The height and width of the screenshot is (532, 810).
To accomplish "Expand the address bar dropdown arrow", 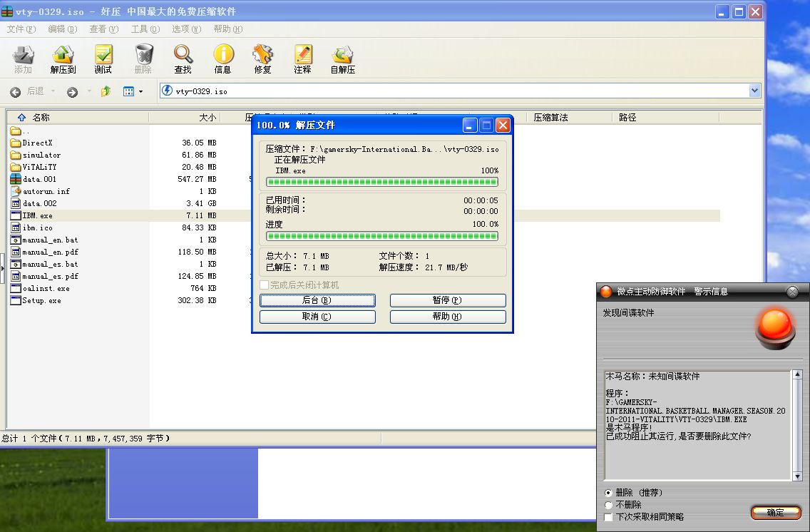I will [x=754, y=91].
